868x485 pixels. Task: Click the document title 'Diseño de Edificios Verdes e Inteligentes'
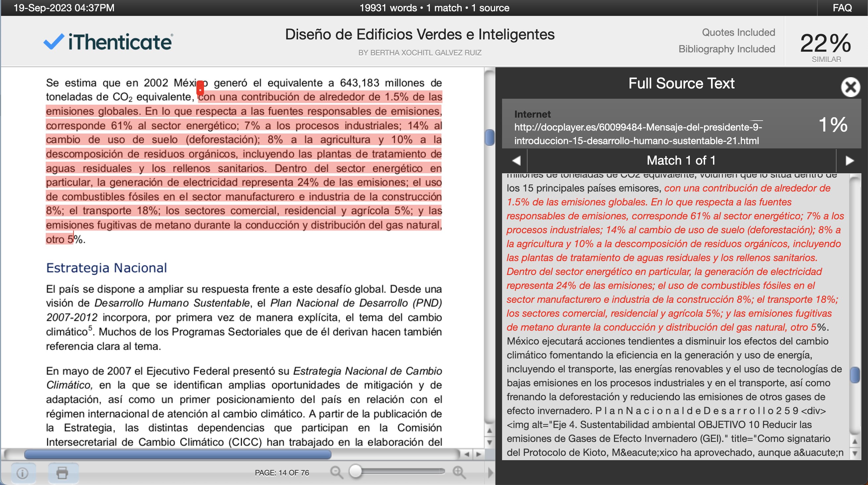(420, 34)
